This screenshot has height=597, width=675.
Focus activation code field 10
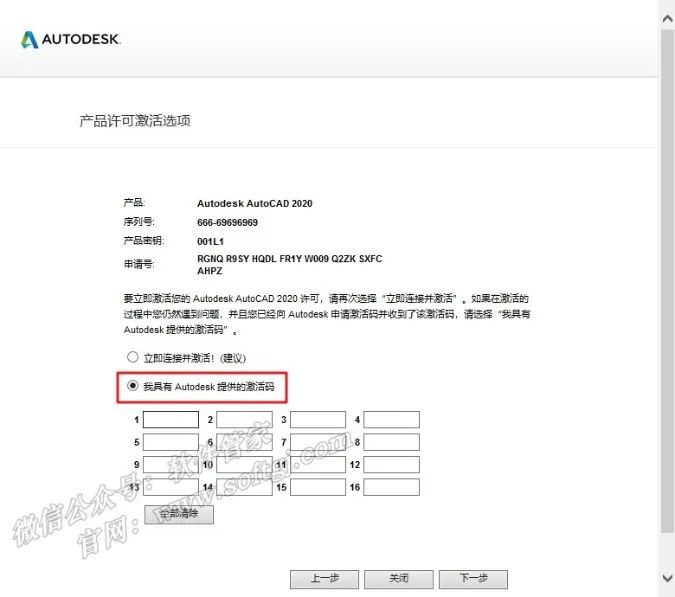(x=245, y=465)
